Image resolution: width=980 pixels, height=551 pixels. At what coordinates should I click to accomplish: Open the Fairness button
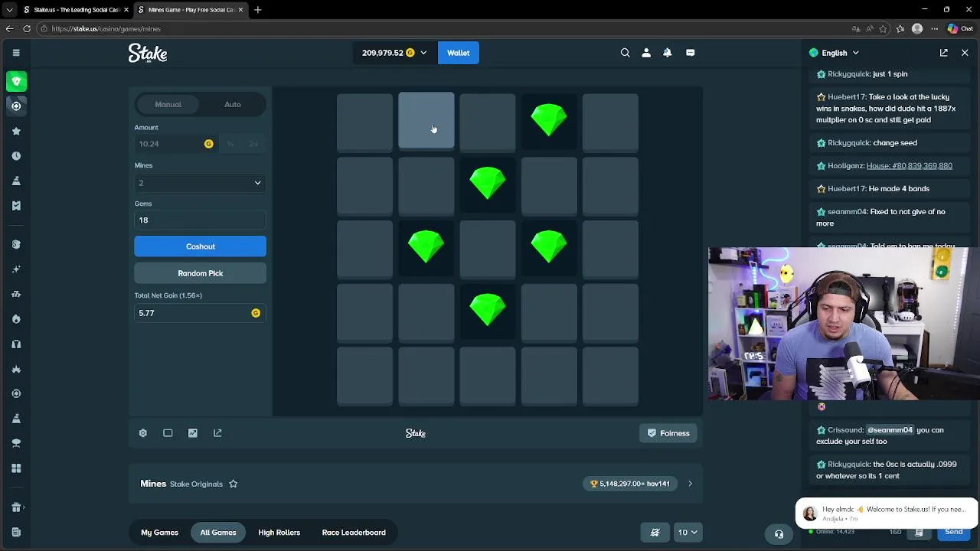tap(668, 433)
